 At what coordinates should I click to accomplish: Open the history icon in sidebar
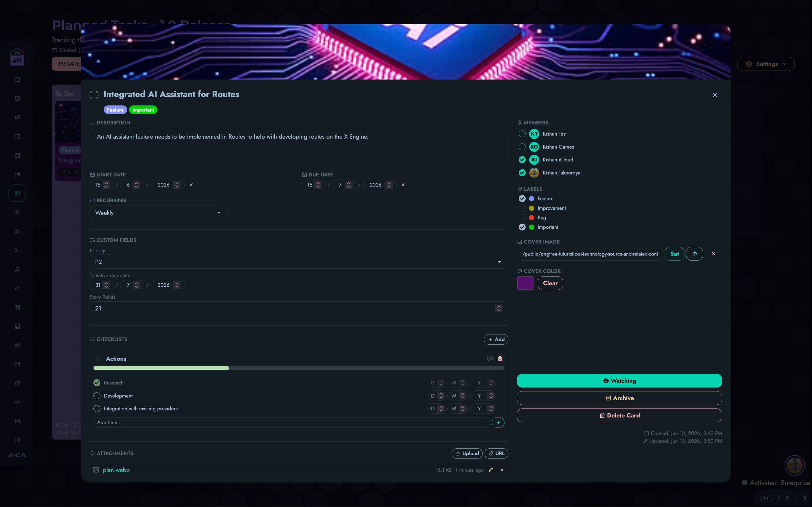(x=17, y=440)
